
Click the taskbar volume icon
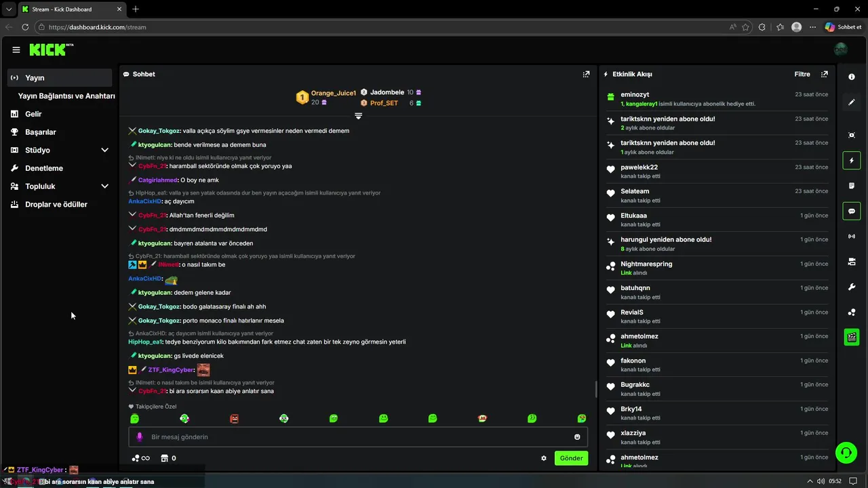point(821,481)
